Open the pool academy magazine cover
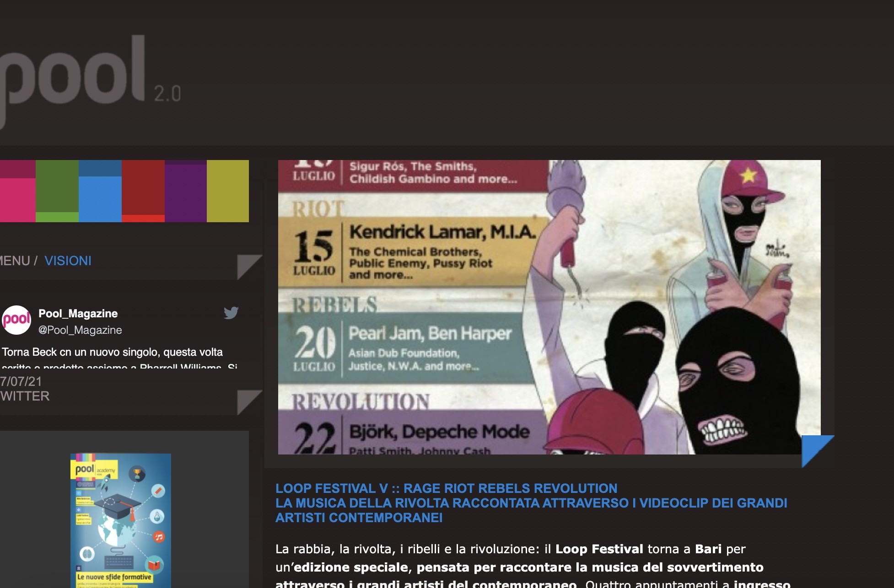This screenshot has height=588, width=894. [x=121, y=521]
